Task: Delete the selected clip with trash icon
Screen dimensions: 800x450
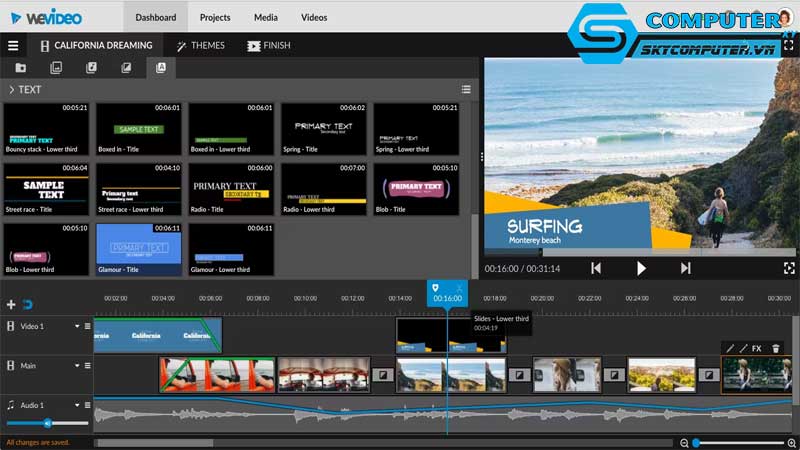Action: point(776,348)
